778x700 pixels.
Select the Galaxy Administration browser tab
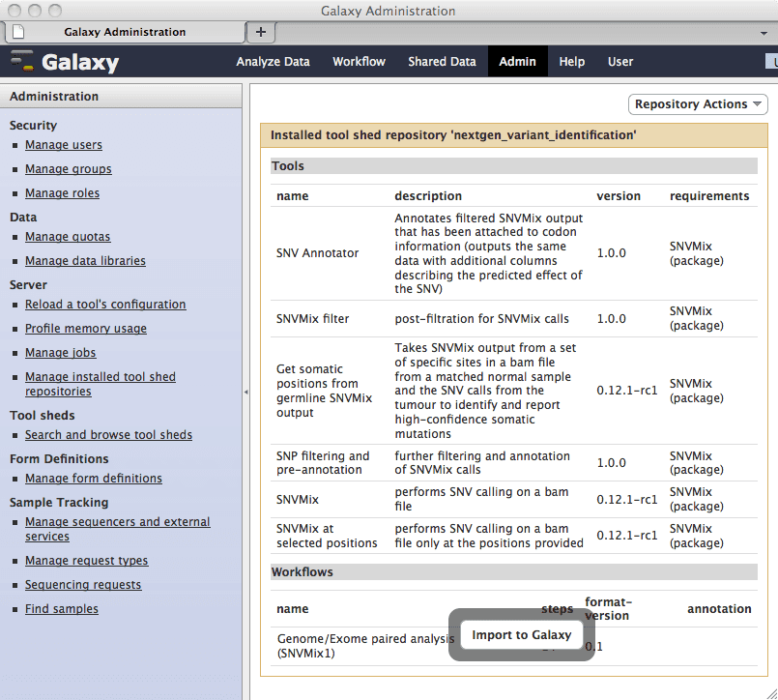[125, 32]
